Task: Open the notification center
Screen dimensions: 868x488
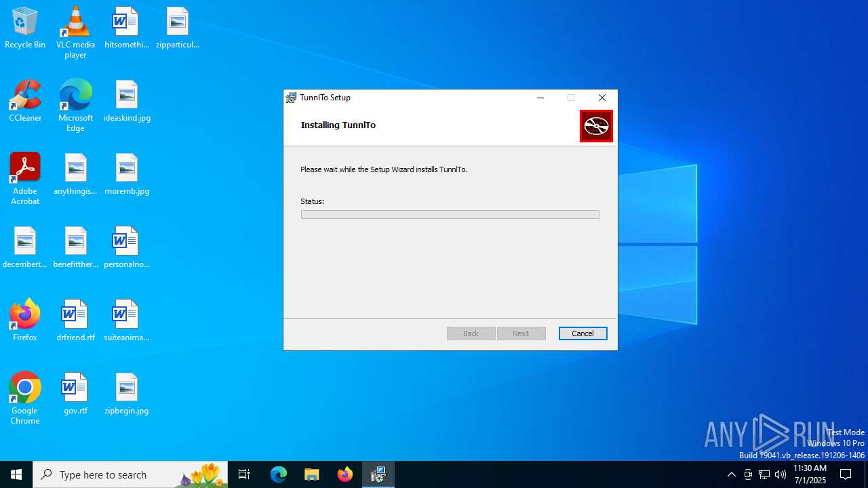Action: (x=846, y=474)
